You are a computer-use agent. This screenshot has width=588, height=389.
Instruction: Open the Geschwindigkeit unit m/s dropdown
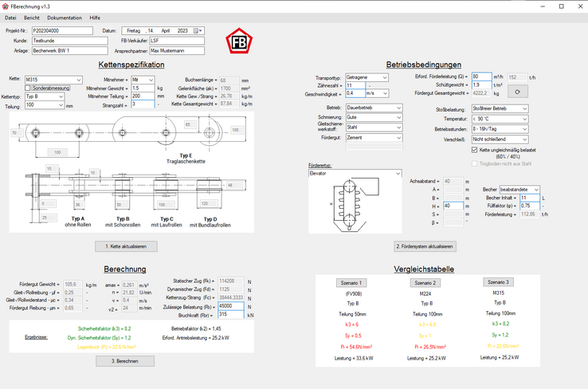[377, 93]
